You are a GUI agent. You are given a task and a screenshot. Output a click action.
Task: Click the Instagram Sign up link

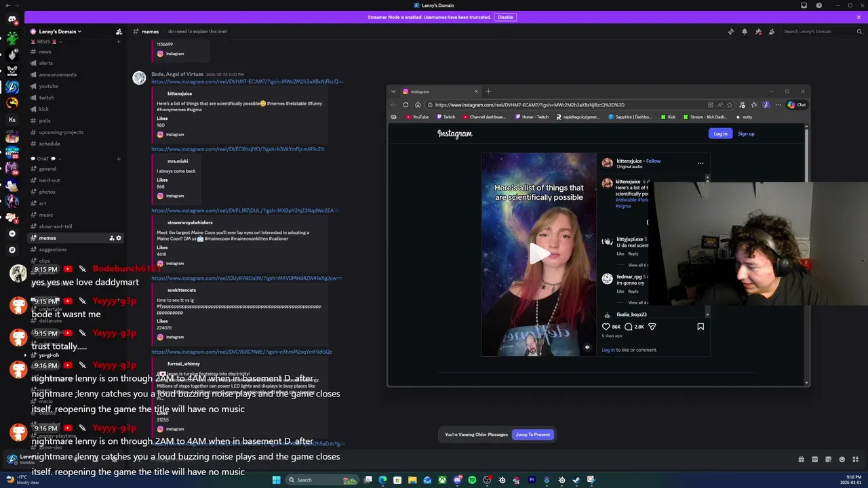coord(746,134)
